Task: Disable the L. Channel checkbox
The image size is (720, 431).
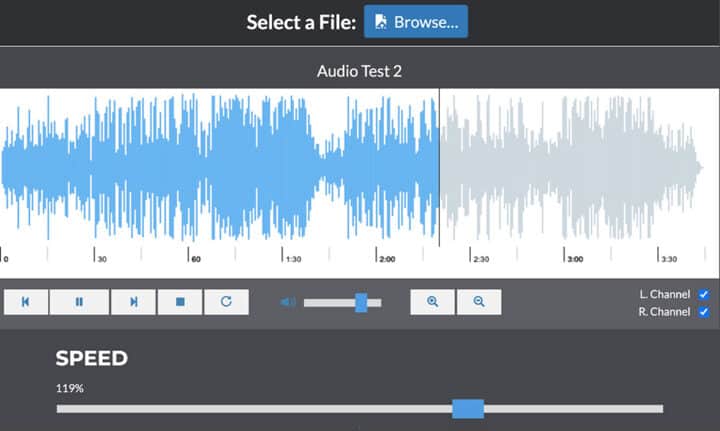Action: coord(704,294)
